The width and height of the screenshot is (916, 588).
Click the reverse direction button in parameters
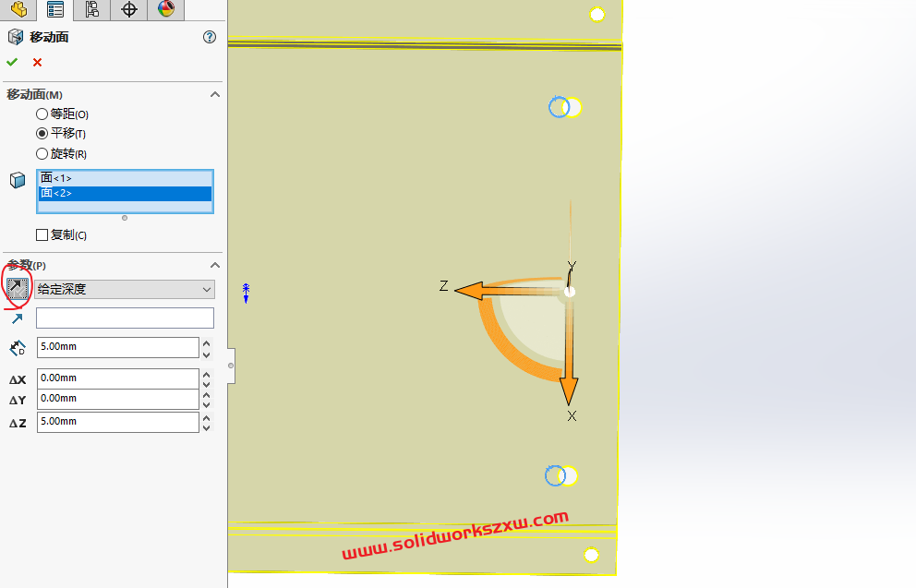tap(17, 289)
